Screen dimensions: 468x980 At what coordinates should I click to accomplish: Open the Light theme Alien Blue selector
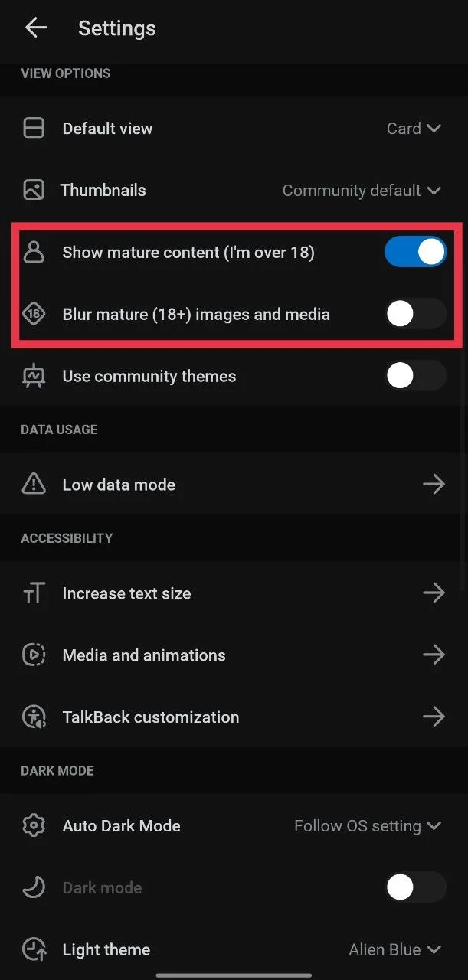coord(394,949)
